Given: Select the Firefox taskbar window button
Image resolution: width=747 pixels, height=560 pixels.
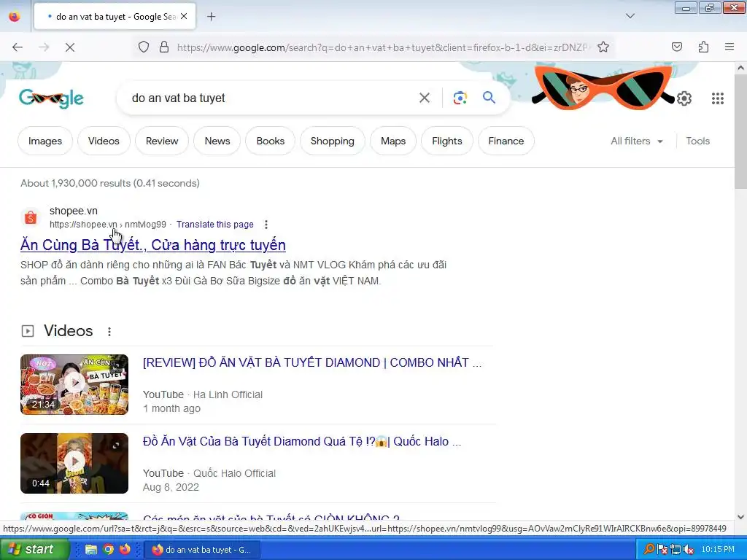Looking at the screenshot, I should [x=203, y=550].
